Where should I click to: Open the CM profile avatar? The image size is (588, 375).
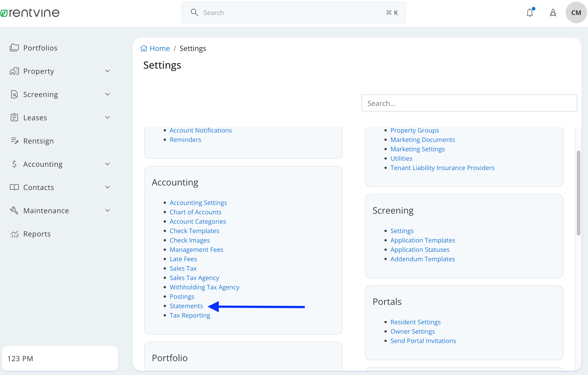(x=576, y=13)
